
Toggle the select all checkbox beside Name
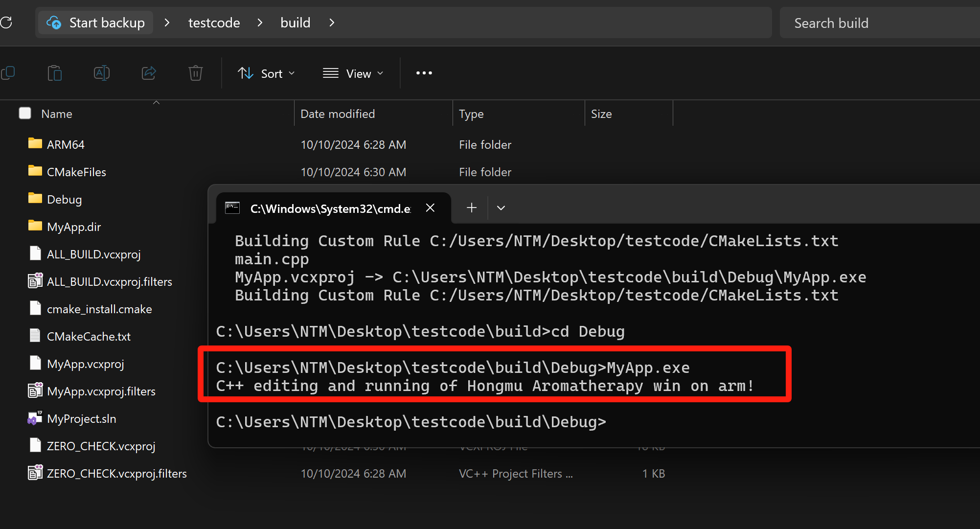25,114
